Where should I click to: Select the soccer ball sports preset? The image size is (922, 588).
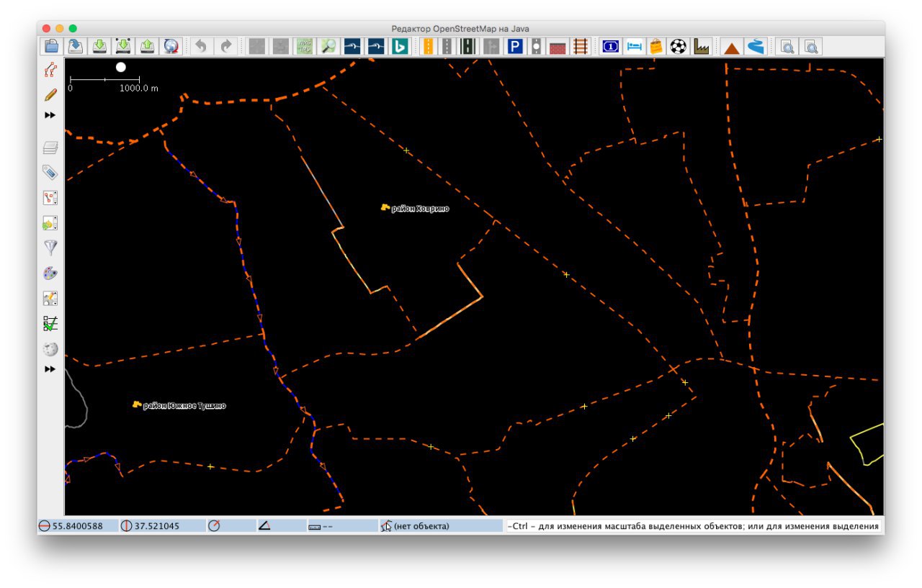pos(678,47)
